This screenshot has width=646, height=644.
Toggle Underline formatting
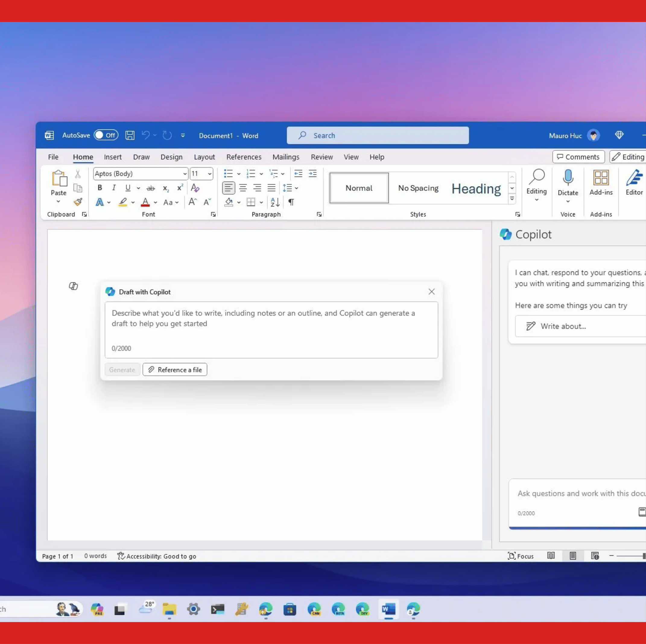pos(128,188)
